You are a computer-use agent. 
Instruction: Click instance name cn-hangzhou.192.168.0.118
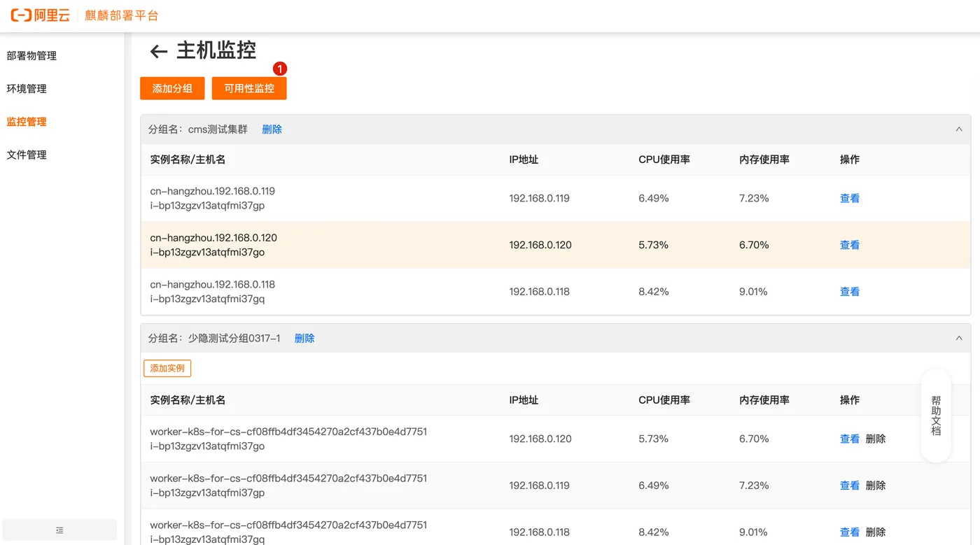[x=213, y=285]
